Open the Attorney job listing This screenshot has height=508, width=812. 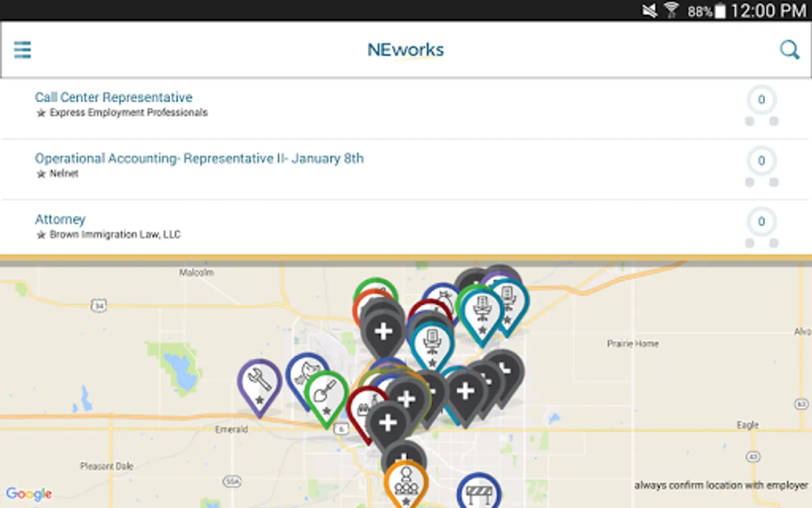tap(60, 219)
